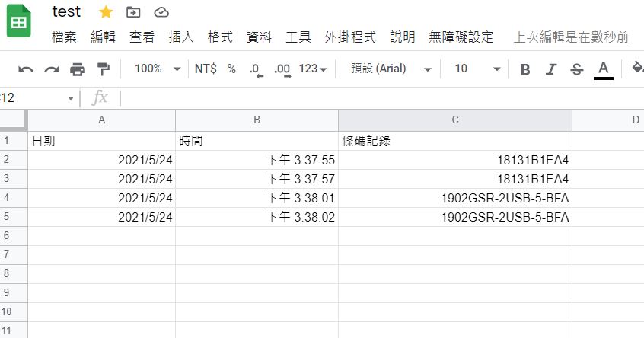The image size is (644, 338).
Task: Select column C header
Action: tap(455, 120)
